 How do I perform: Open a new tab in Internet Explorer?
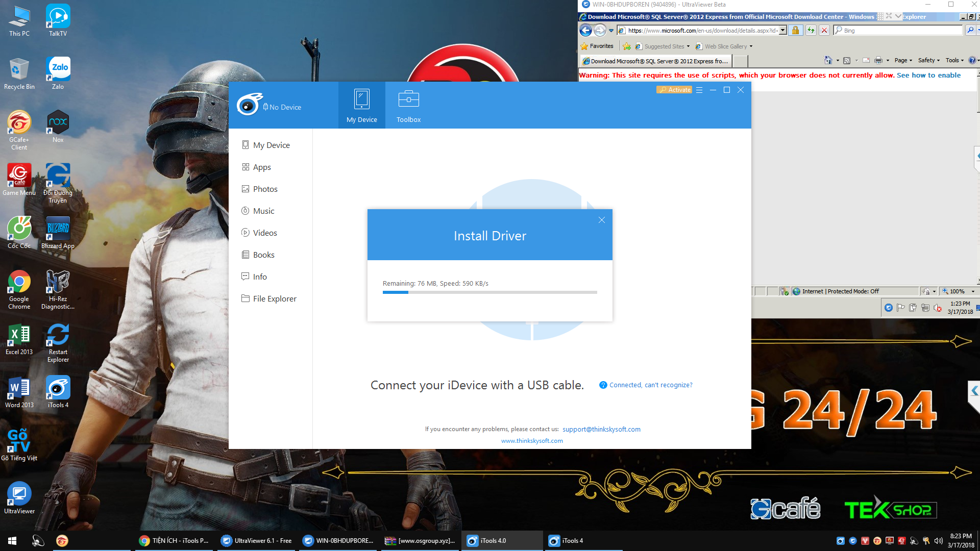point(740,61)
